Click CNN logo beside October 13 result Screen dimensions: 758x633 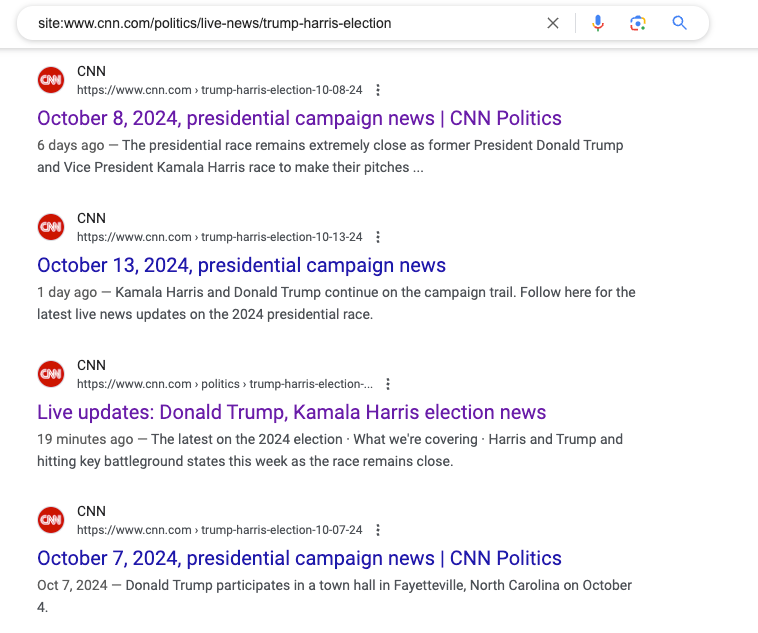click(51, 227)
